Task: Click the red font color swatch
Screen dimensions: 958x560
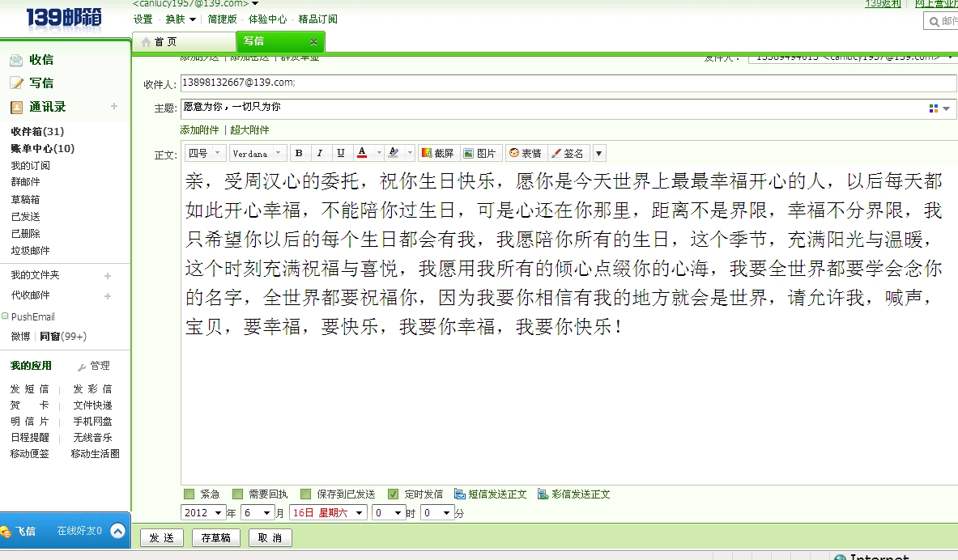Action: pyautogui.click(x=360, y=153)
